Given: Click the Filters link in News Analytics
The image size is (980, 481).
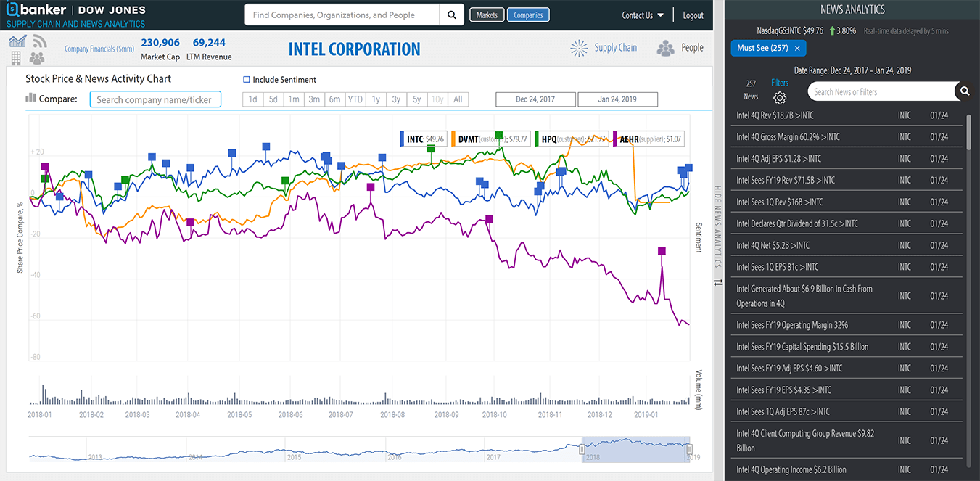Looking at the screenshot, I should pyautogui.click(x=780, y=83).
